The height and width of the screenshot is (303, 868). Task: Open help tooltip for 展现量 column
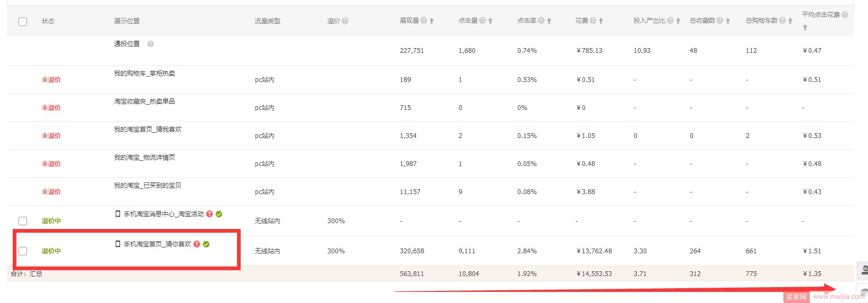[x=424, y=21]
